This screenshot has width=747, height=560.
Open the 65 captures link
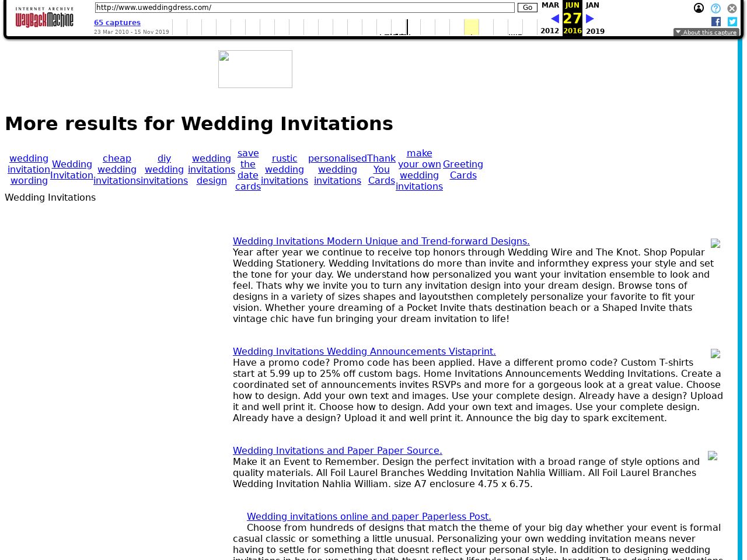117,23
